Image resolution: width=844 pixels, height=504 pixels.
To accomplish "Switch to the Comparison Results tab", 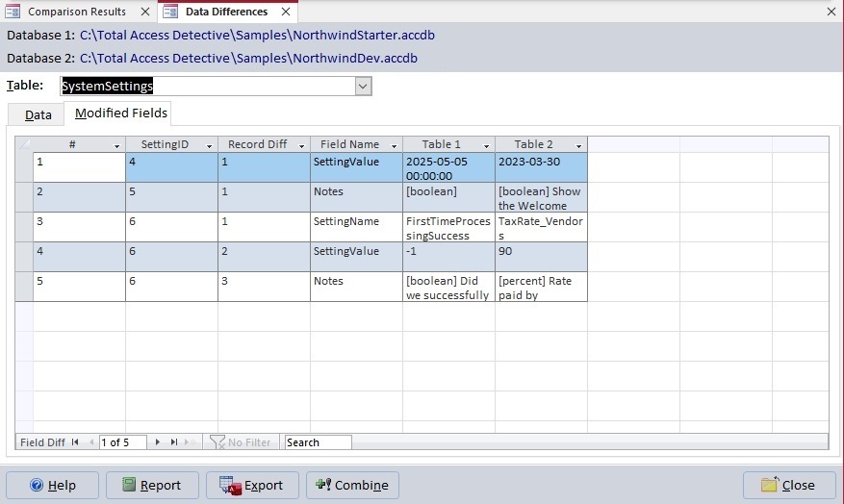I will [76, 12].
